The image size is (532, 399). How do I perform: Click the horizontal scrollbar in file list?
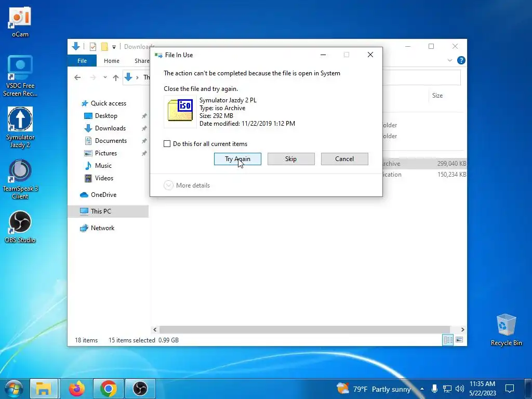(304, 329)
